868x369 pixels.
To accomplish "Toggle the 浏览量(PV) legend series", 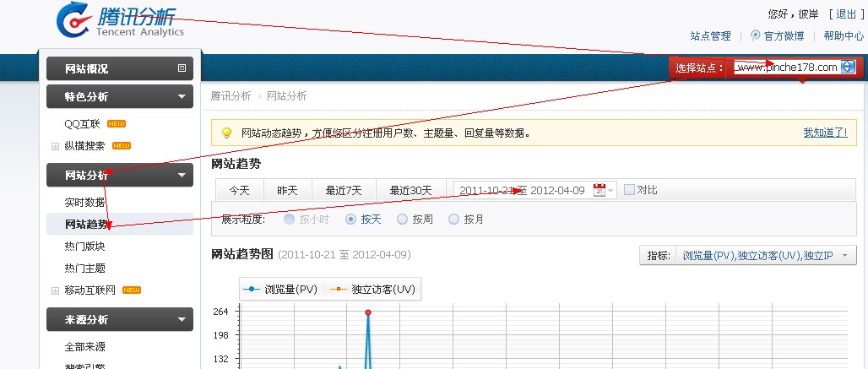I will 282,289.
